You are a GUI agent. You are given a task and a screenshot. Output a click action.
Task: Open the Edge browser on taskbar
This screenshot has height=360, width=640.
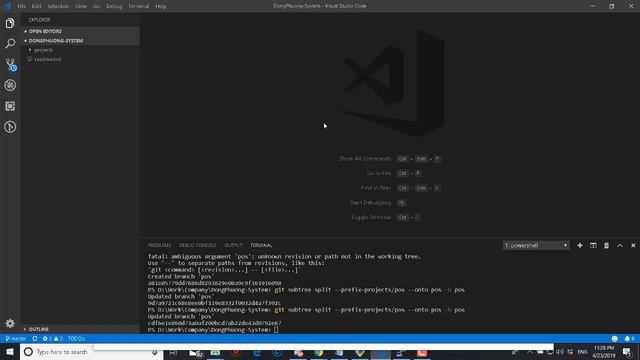(x=257, y=352)
